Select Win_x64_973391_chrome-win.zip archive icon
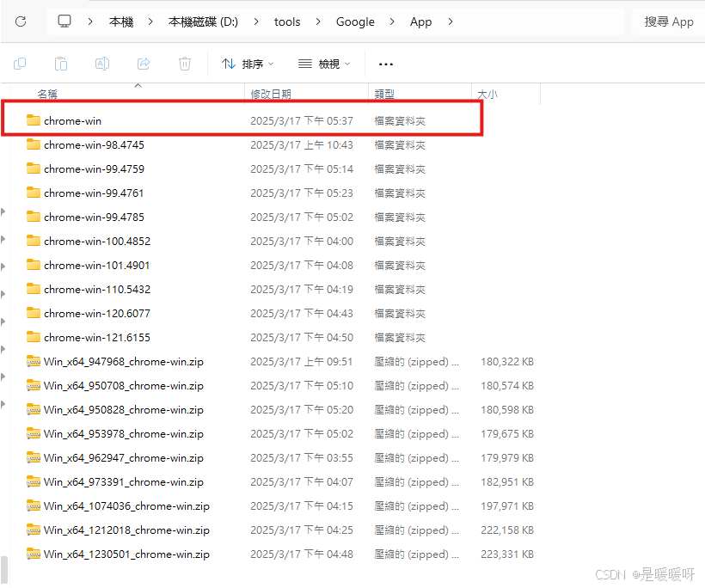This screenshot has height=588, width=705. pyautogui.click(x=34, y=481)
